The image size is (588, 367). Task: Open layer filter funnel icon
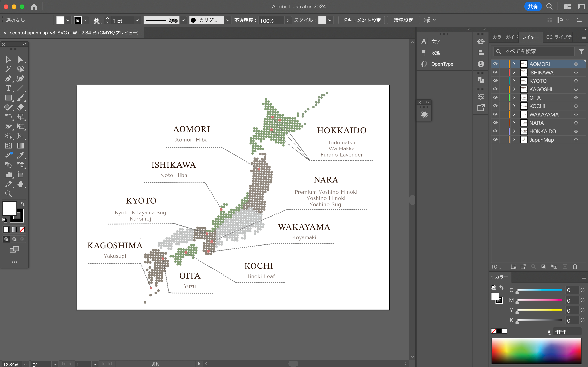point(581,51)
